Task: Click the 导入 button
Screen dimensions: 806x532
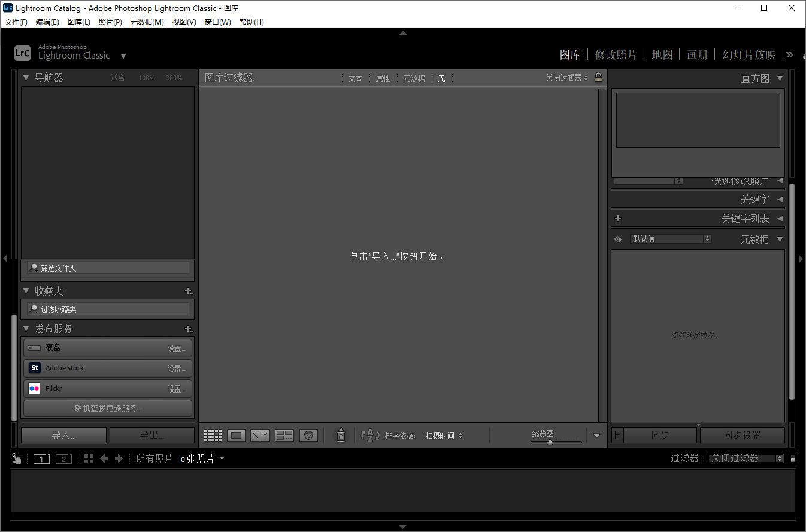Action: 63,435
